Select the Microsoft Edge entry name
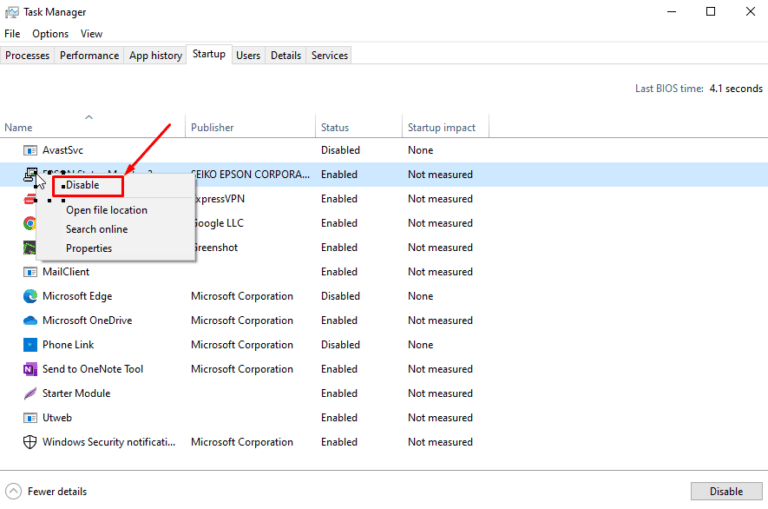The image size is (768, 509). tap(77, 296)
